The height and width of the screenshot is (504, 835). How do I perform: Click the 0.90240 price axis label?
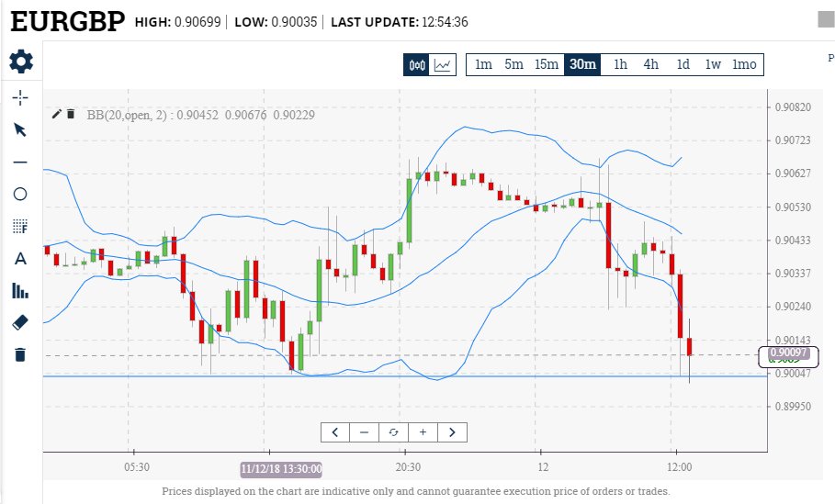[793, 306]
